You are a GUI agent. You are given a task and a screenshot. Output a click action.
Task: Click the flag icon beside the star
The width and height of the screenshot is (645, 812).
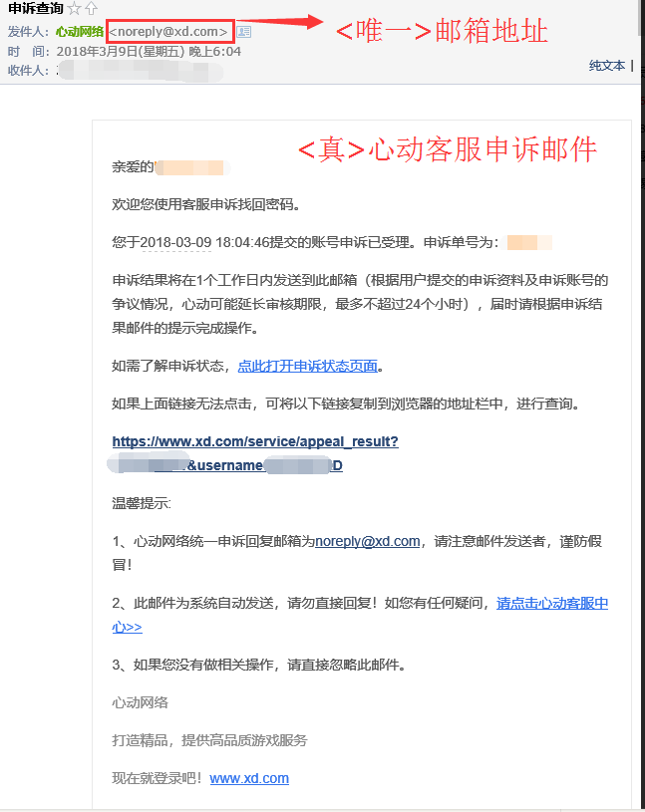[x=91, y=9]
